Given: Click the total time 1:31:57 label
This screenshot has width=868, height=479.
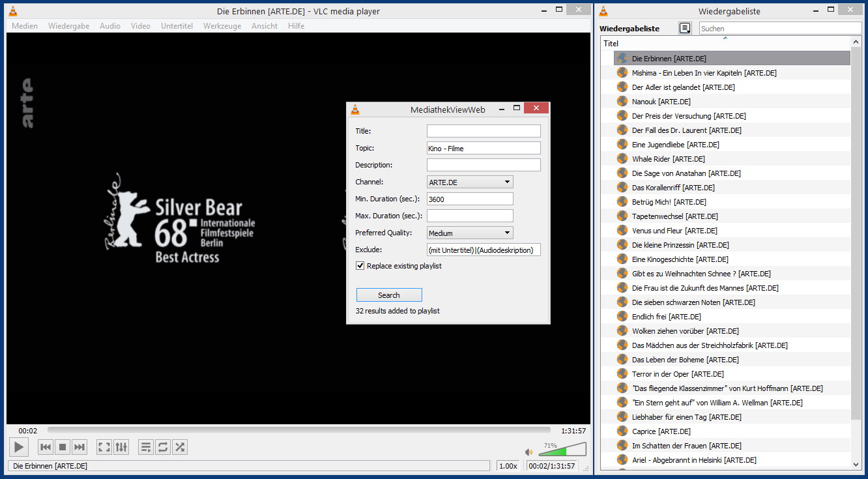Looking at the screenshot, I should coord(573,431).
